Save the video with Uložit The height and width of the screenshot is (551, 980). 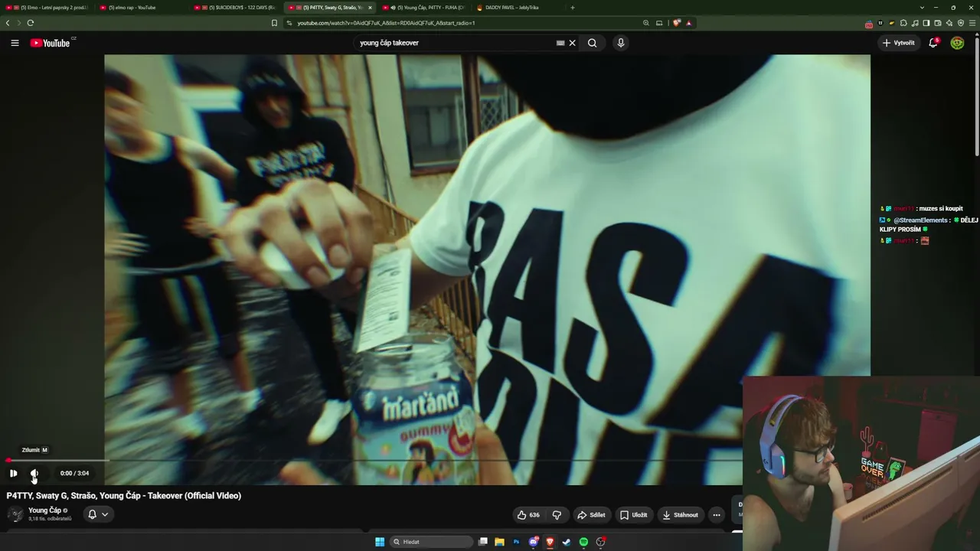coord(634,515)
